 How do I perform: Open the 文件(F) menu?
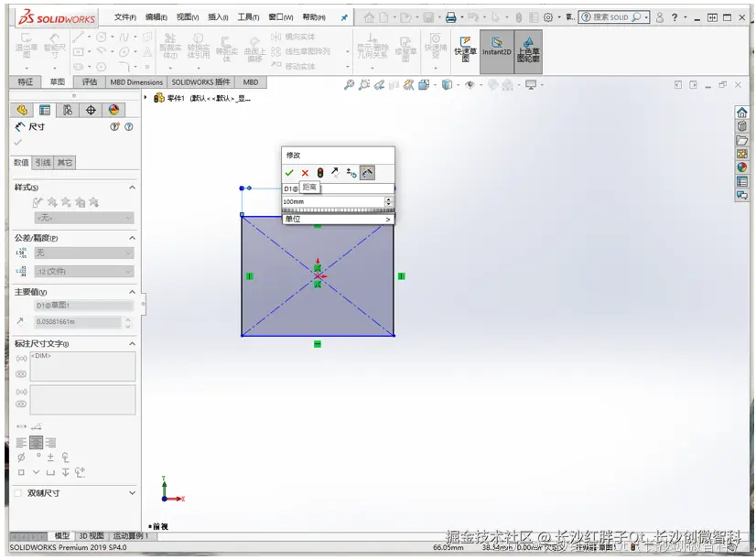pos(124,17)
